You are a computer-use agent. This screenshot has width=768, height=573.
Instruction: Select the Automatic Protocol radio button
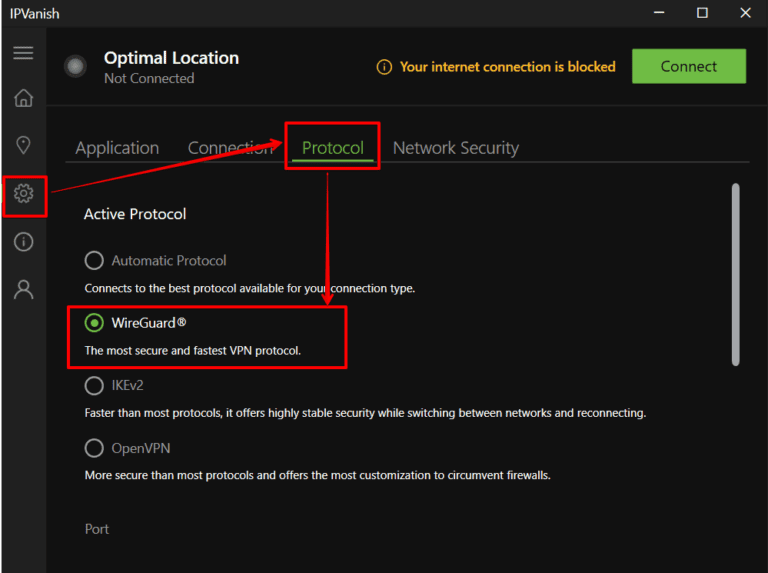point(94,261)
